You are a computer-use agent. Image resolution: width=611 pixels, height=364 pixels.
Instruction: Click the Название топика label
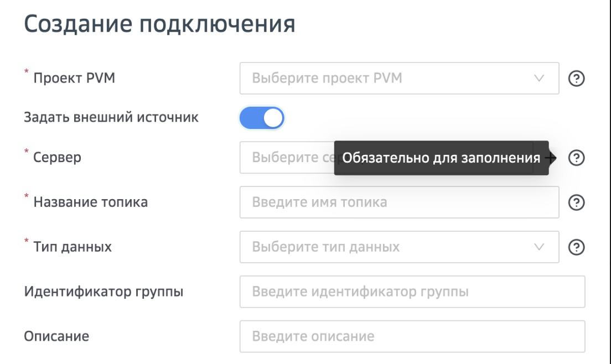90,202
